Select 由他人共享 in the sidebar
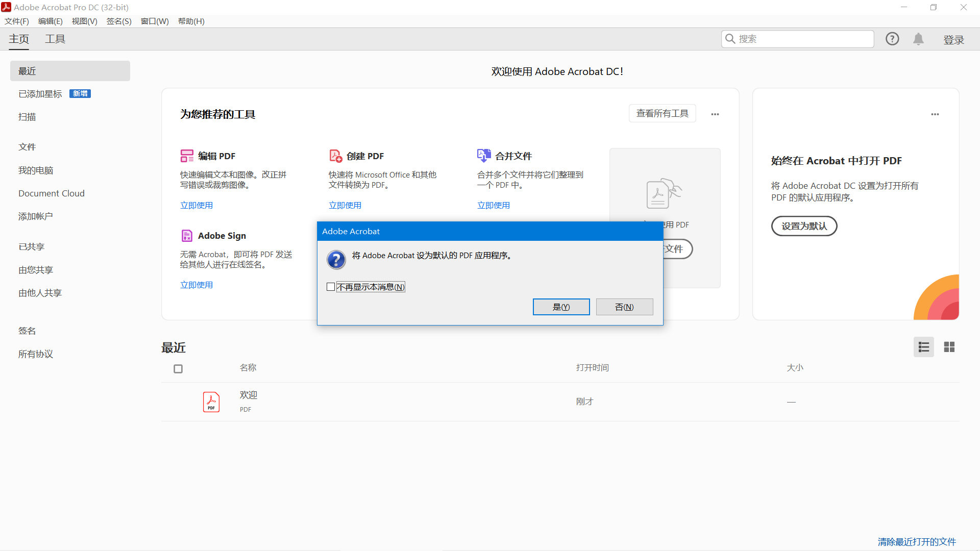Image resolution: width=980 pixels, height=551 pixels. tap(40, 293)
